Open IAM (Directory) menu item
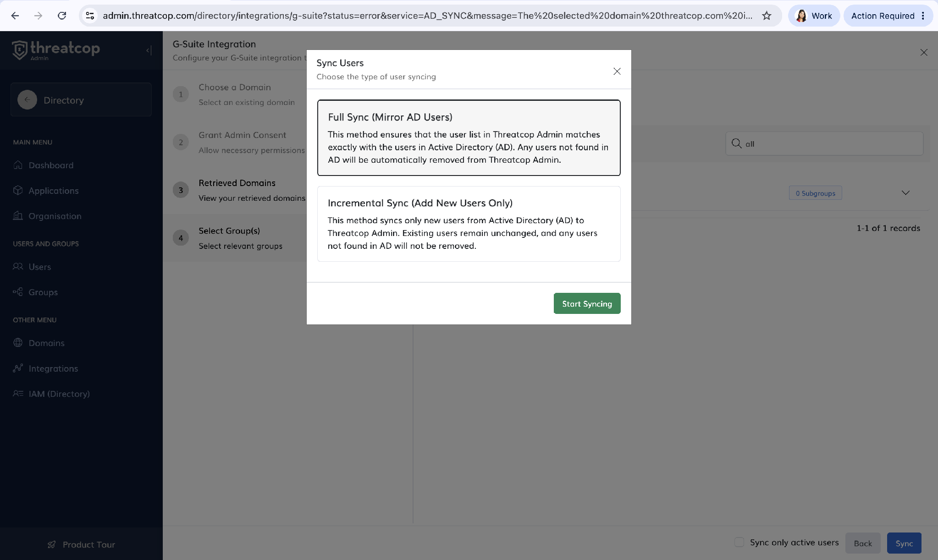Image resolution: width=938 pixels, height=560 pixels. tap(59, 394)
